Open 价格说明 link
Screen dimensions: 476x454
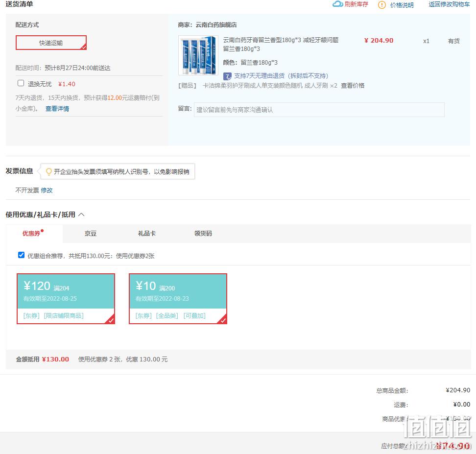tap(402, 5)
